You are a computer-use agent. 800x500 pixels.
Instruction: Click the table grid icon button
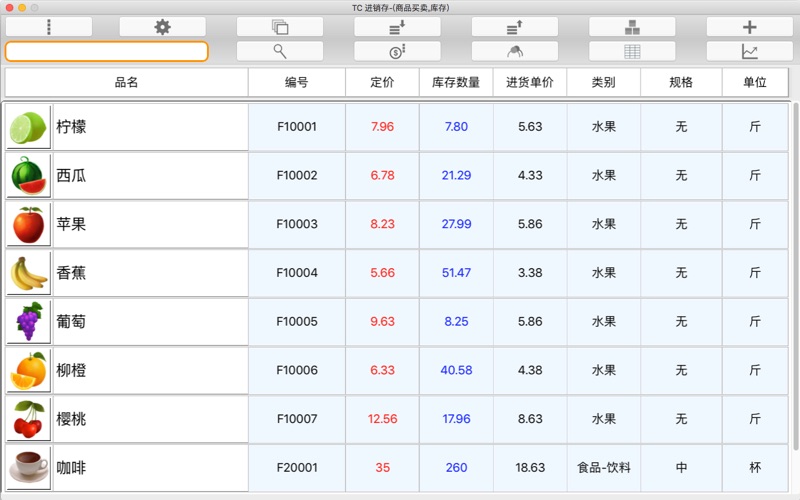click(x=631, y=51)
